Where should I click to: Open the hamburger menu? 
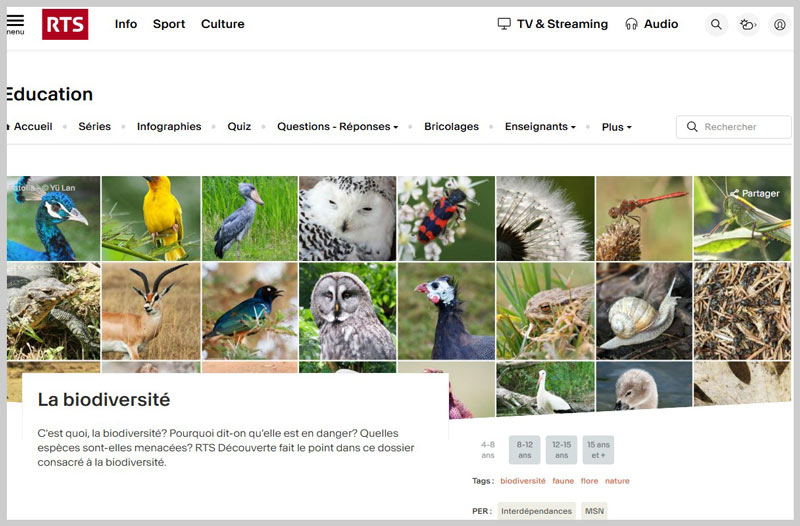tap(15, 24)
